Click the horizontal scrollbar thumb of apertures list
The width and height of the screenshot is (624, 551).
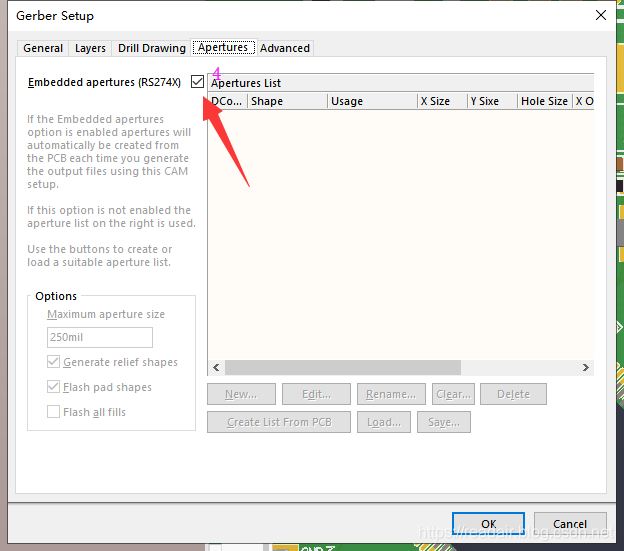[343, 368]
